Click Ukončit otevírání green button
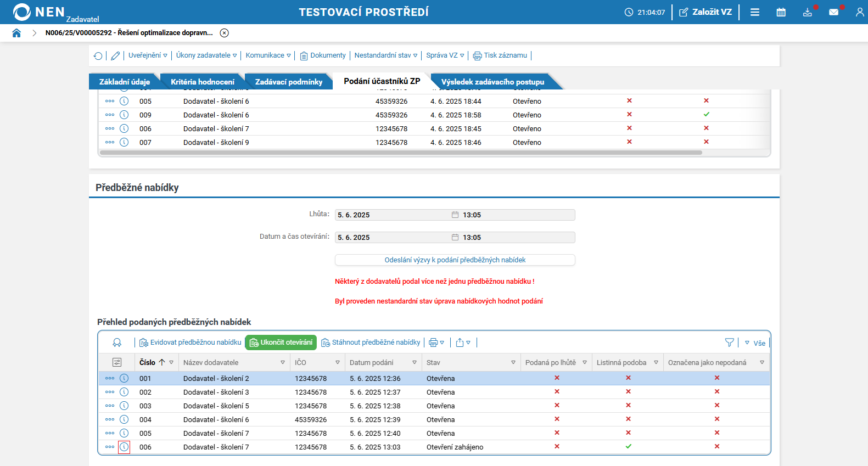The width and height of the screenshot is (868, 466). (x=281, y=343)
